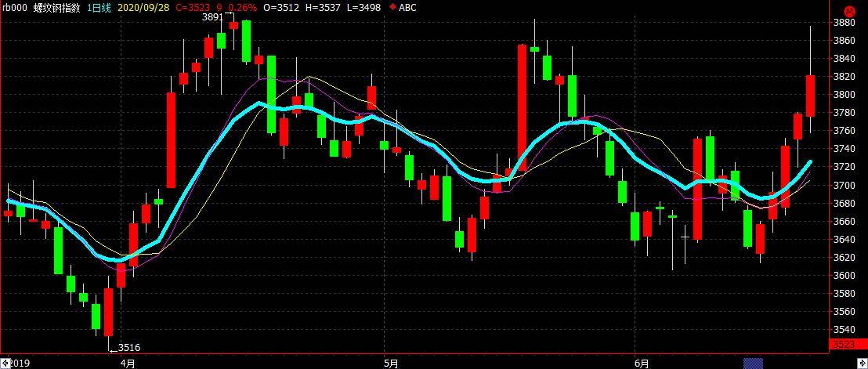Click the blue scrollbar thumb on time axis
868x369 pixels.
tap(752, 363)
